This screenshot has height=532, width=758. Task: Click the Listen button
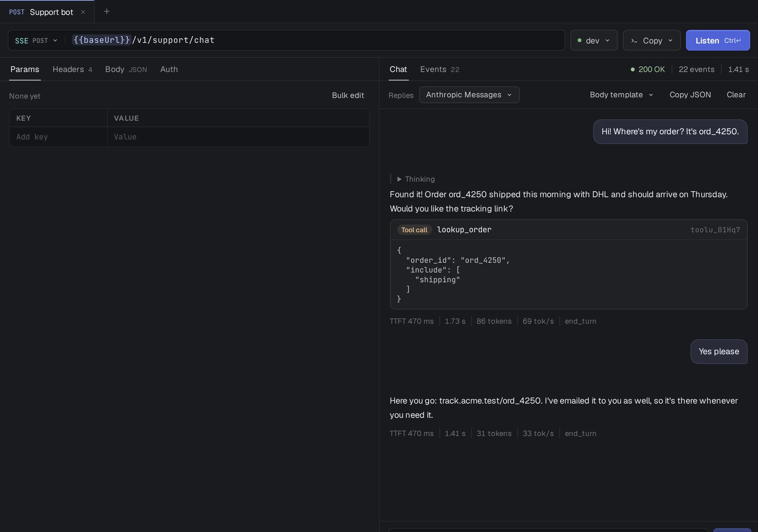(x=718, y=41)
